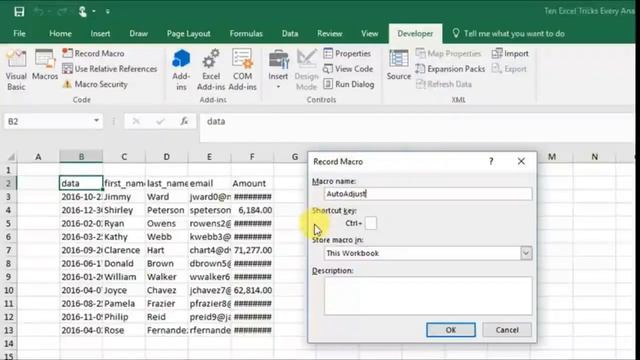Select row 7 header

tap(8, 250)
